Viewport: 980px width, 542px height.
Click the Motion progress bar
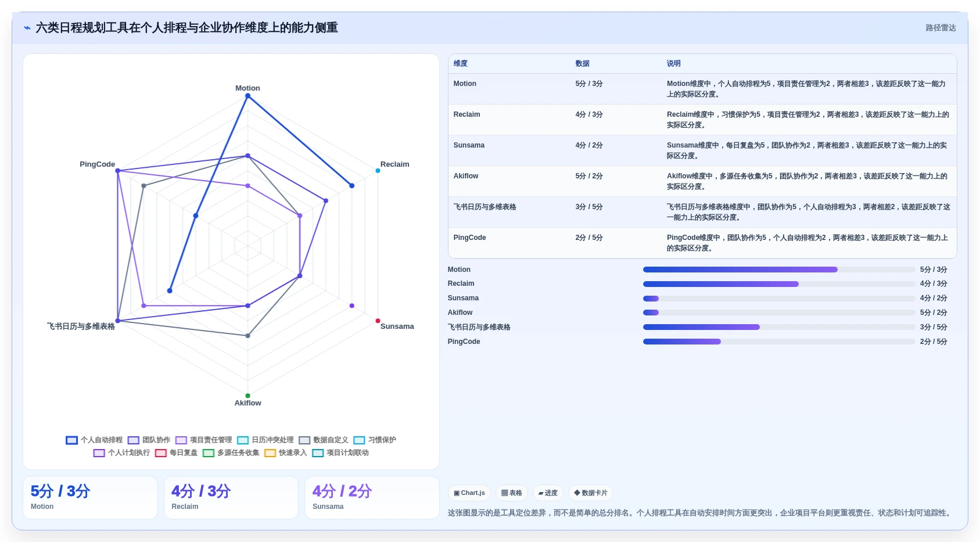tap(779, 270)
